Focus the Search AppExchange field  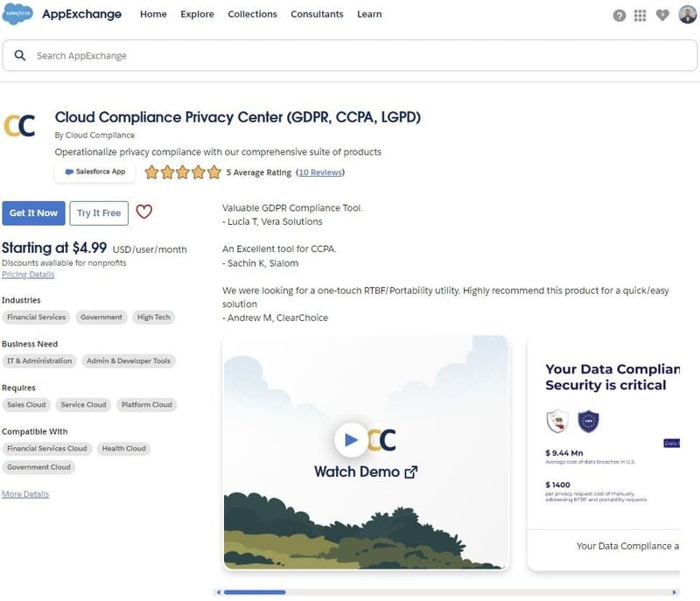[349, 55]
